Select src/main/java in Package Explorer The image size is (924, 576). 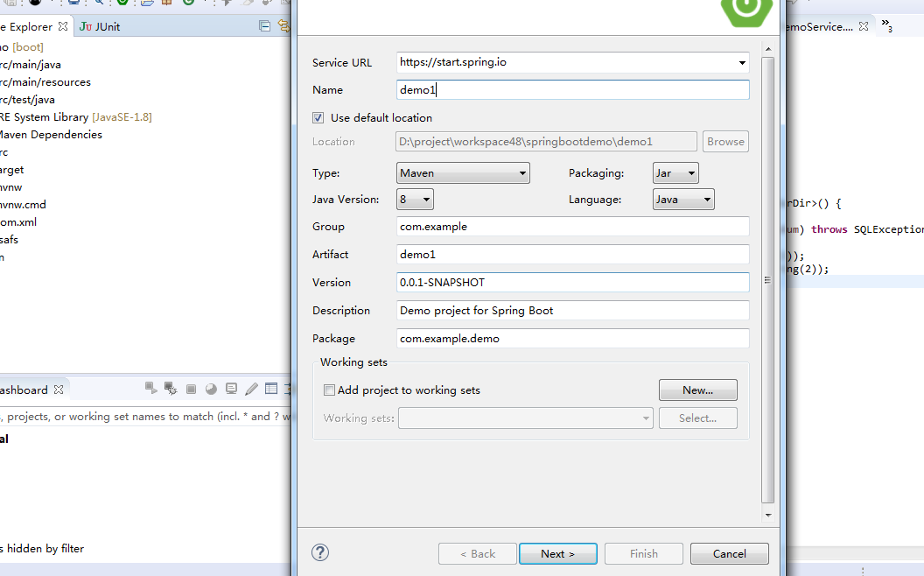click(x=31, y=65)
